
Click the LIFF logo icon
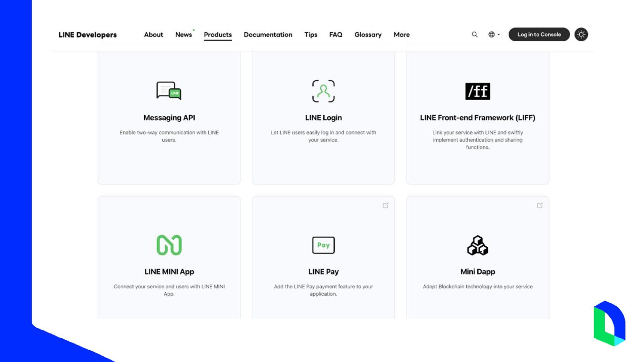[x=478, y=91]
